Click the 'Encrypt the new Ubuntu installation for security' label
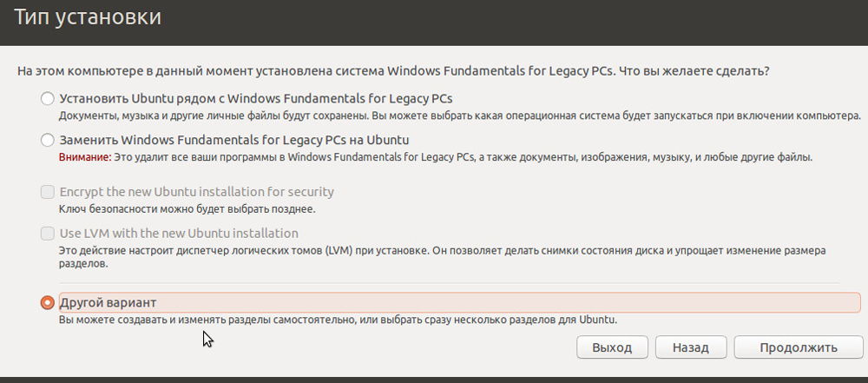The height and width of the screenshot is (383, 868). pos(196,192)
